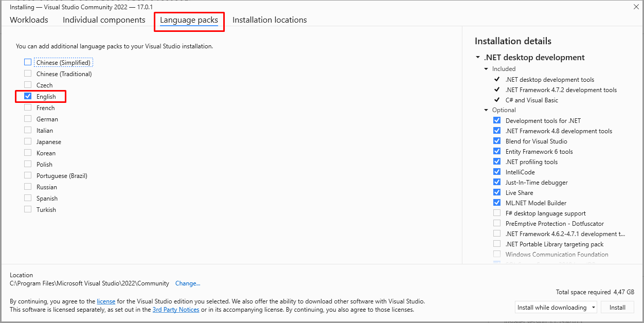Go to Installation locations tab
This screenshot has width=644, height=323.
(x=270, y=20)
